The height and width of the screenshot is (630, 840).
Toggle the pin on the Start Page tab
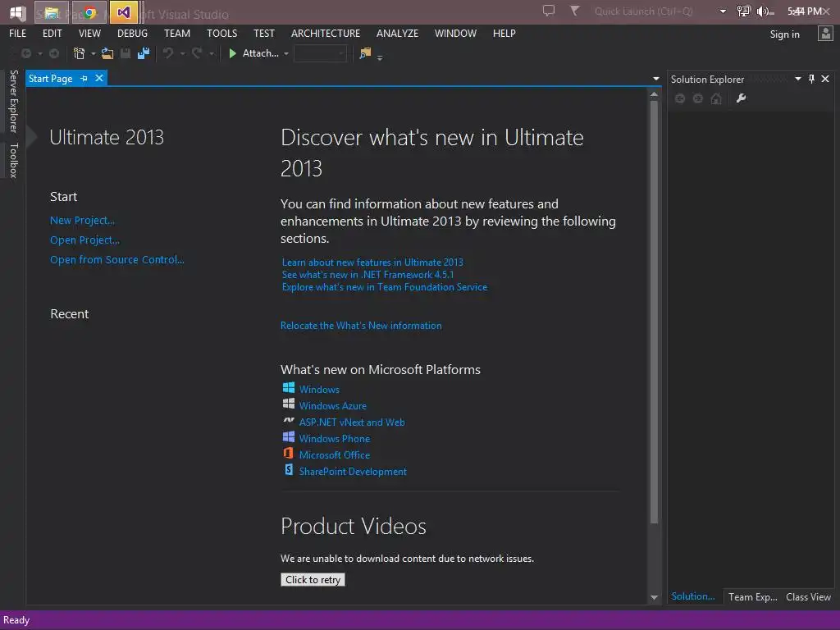point(84,79)
